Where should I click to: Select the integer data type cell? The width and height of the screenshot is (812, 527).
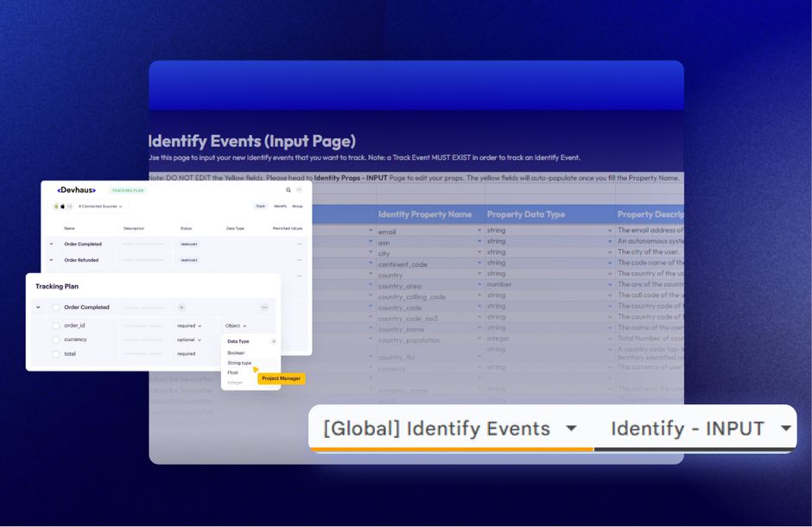click(x=550, y=339)
